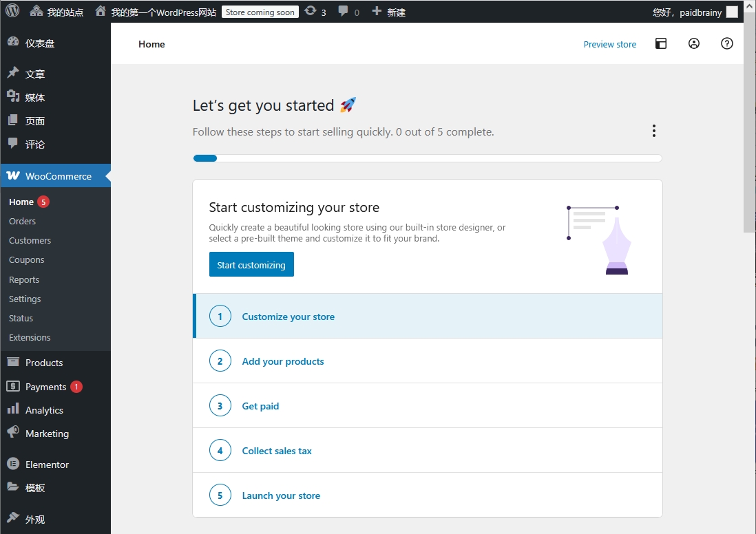Viewport: 756px width, 534px height.
Task: Click the 您好, paidbrainy account greeting
Action: pyautogui.click(x=687, y=12)
